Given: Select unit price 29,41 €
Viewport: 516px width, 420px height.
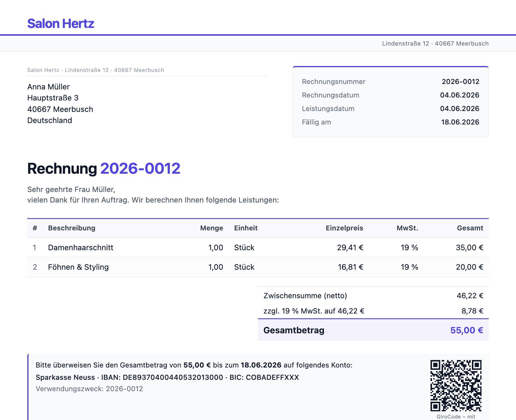Looking at the screenshot, I should [x=350, y=247].
